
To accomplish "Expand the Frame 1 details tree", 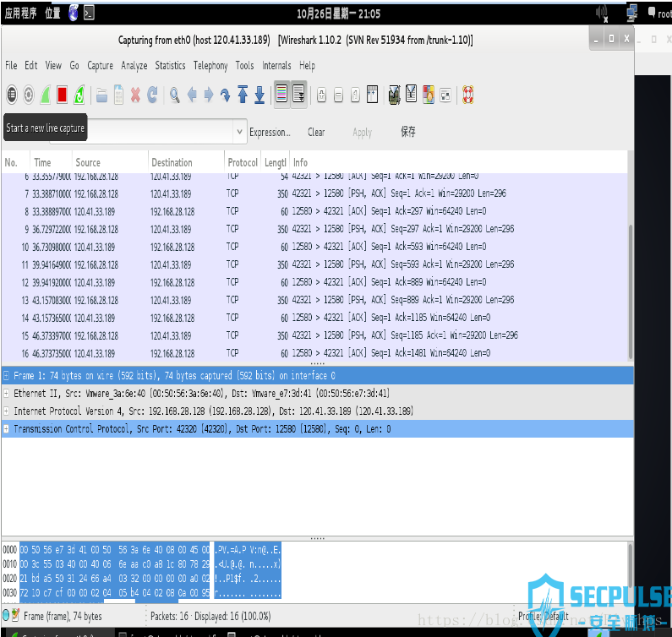I will [x=6, y=376].
